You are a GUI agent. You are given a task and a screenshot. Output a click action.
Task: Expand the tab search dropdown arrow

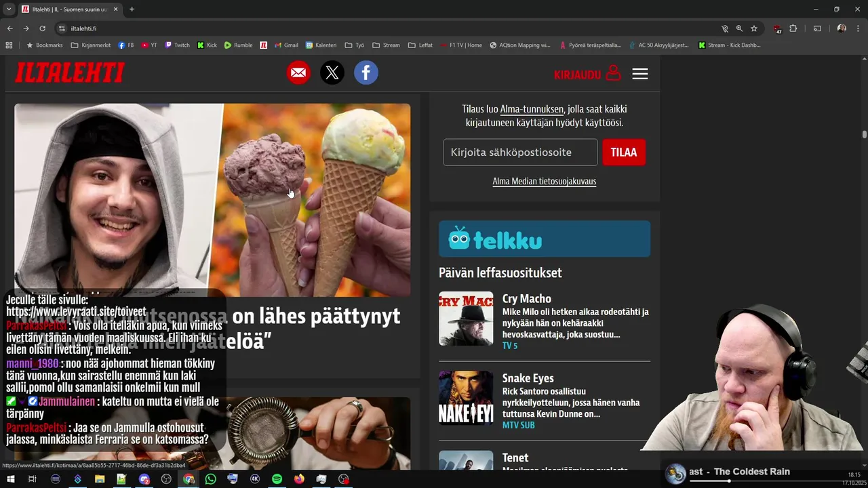click(9, 9)
